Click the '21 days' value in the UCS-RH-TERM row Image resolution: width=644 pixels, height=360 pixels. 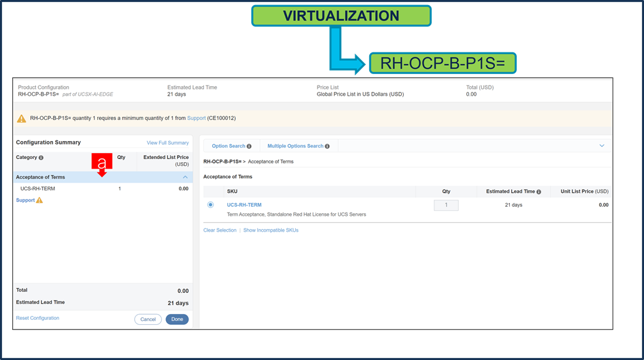pyautogui.click(x=514, y=205)
